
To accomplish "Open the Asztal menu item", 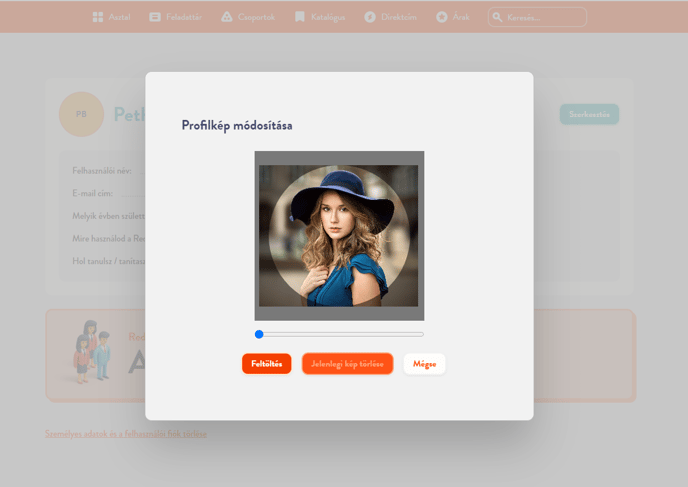I will click(119, 17).
